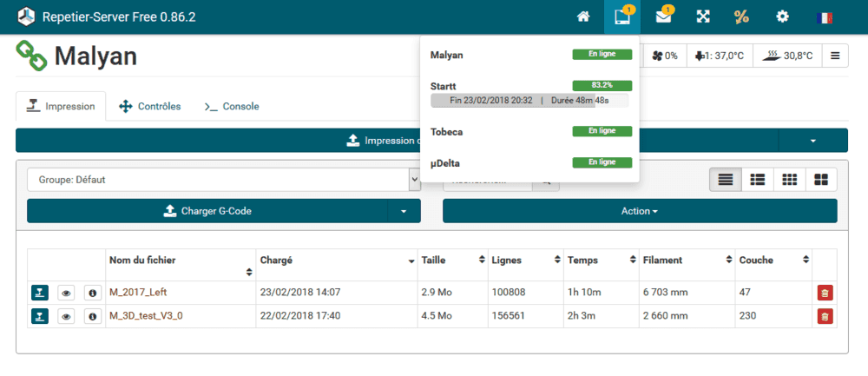This screenshot has height=376, width=868.
Task: Click the Charger G-Code button
Action: pos(207,211)
